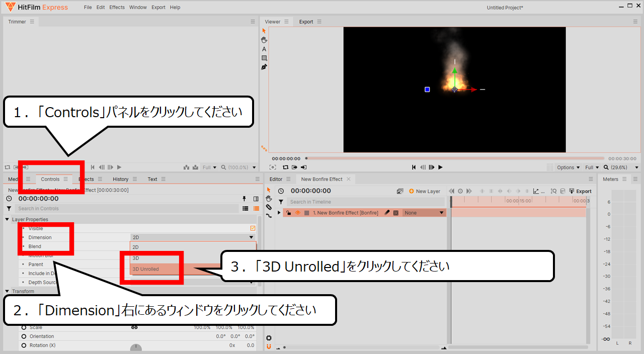644x354 pixels.
Task: Unlock or lock the Bonfire layer
Action: [289, 213]
